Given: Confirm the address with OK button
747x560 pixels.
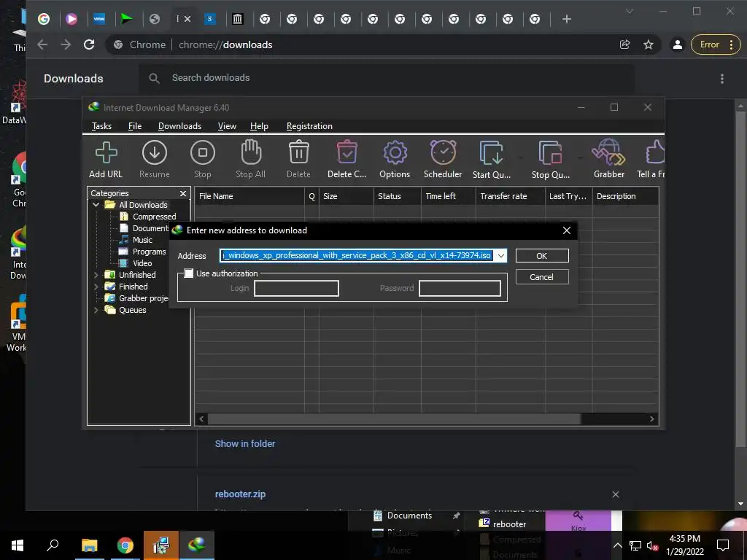Looking at the screenshot, I should pyautogui.click(x=542, y=256).
